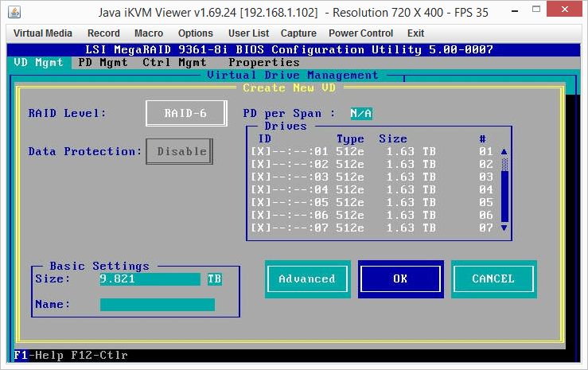Open the Data Protection Disable selector
This screenshot has width=588, height=370.
click(179, 151)
